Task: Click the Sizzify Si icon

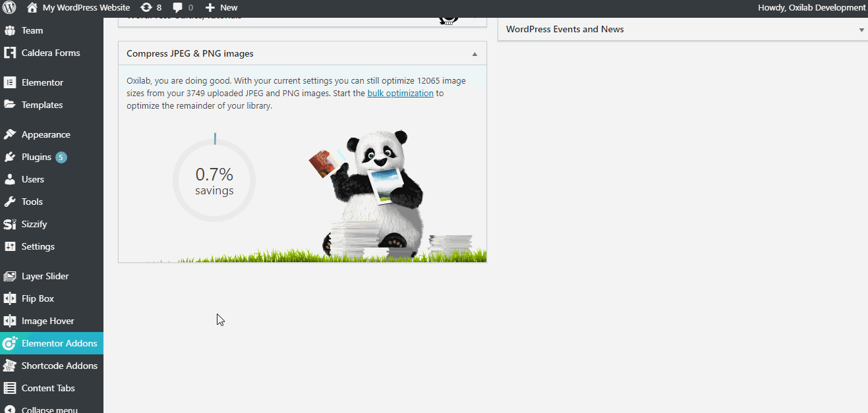Action: point(10,224)
